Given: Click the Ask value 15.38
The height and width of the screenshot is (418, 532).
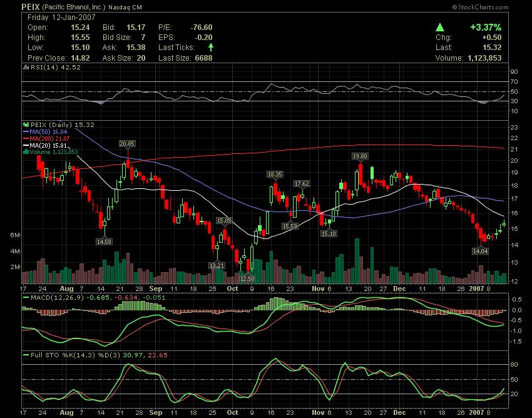Looking at the screenshot, I should click(x=136, y=48).
